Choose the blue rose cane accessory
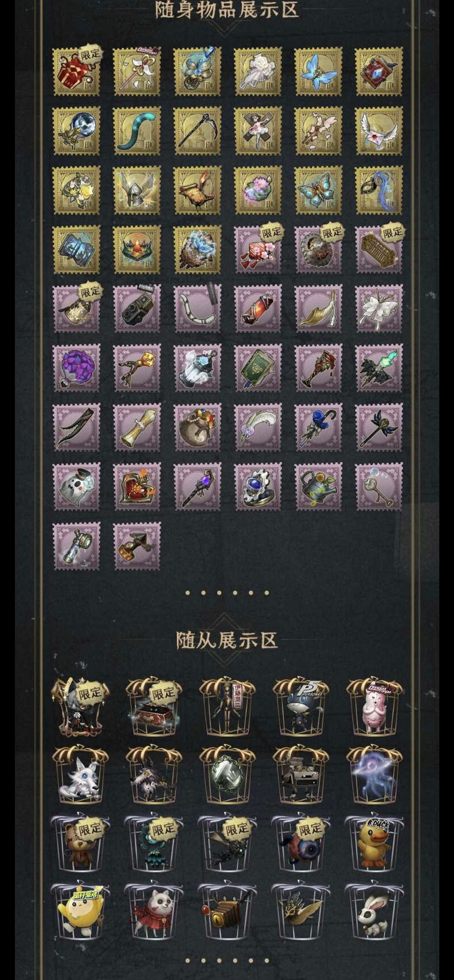This screenshot has height=980, width=454. [x=318, y=428]
